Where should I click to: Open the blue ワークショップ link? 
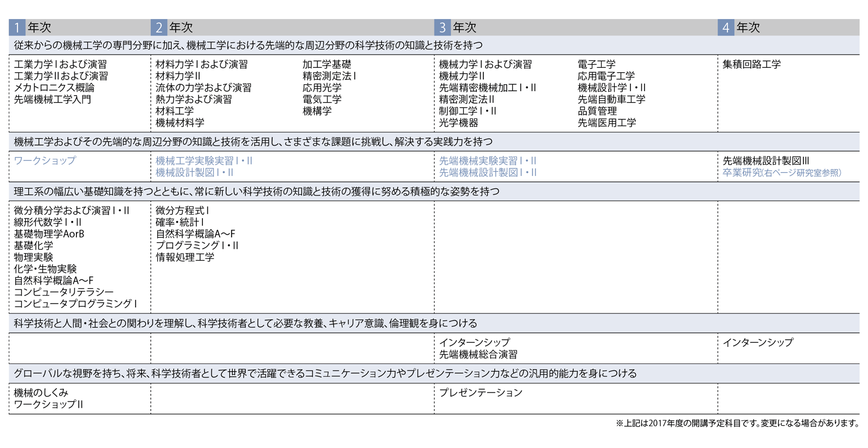[x=45, y=161]
